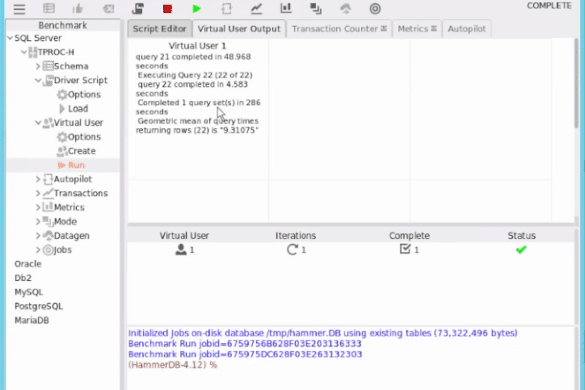Click the Transaction Counter tab's detach icon
This screenshot has width=585, height=390.
coord(384,28)
